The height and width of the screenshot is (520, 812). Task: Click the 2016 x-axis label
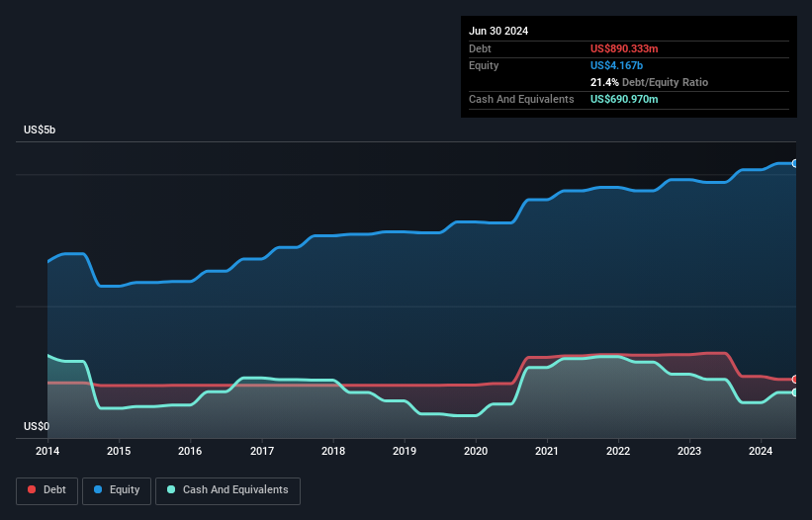(190, 451)
